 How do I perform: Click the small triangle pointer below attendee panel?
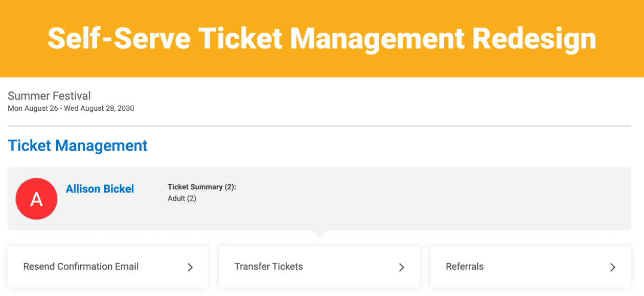click(x=319, y=234)
